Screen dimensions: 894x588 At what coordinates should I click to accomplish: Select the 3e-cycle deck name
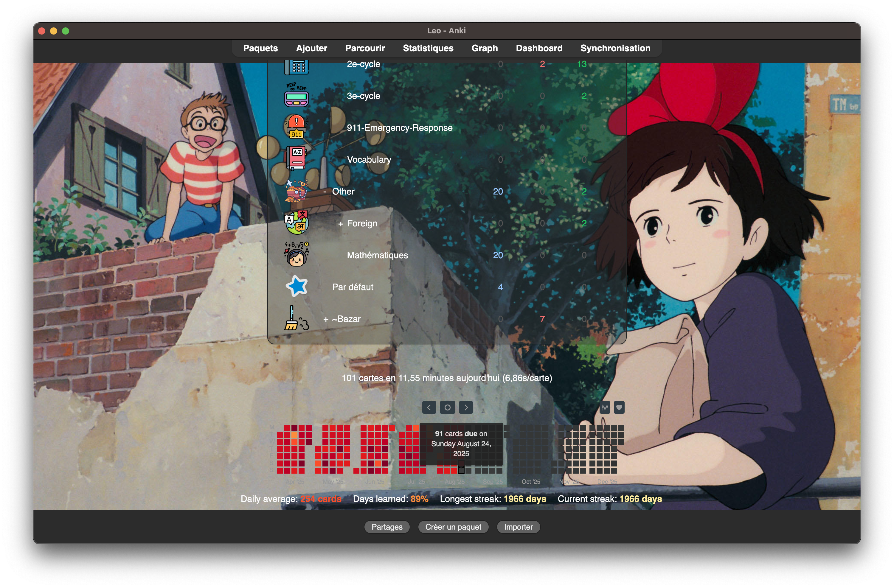(x=363, y=96)
